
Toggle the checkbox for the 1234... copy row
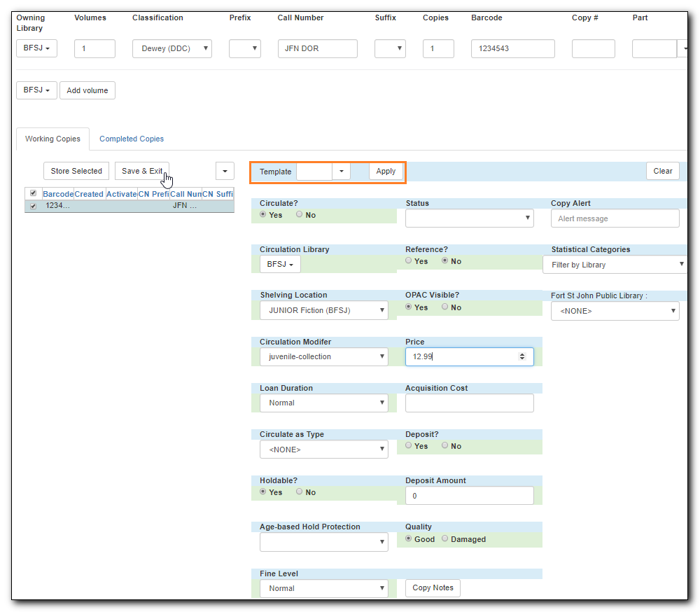tap(33, 206)
